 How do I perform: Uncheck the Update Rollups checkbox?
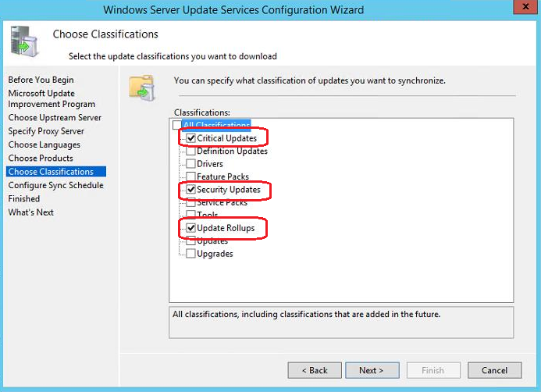(x=191, y=228)
